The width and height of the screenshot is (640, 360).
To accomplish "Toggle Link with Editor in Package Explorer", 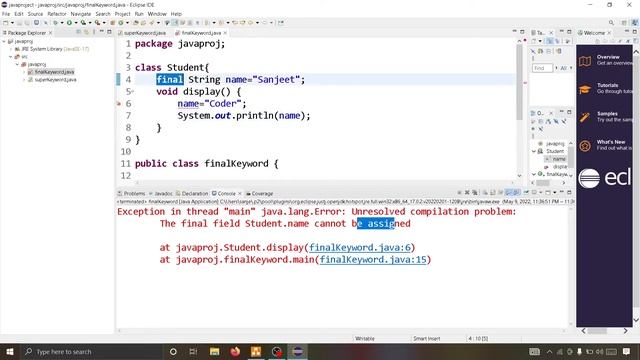I will [87, 32].
